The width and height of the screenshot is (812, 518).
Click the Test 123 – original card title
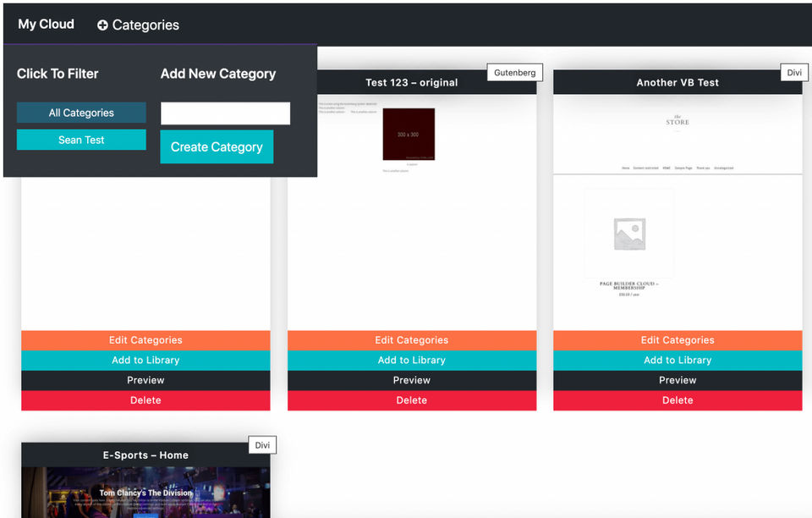(x=412, y=82)
